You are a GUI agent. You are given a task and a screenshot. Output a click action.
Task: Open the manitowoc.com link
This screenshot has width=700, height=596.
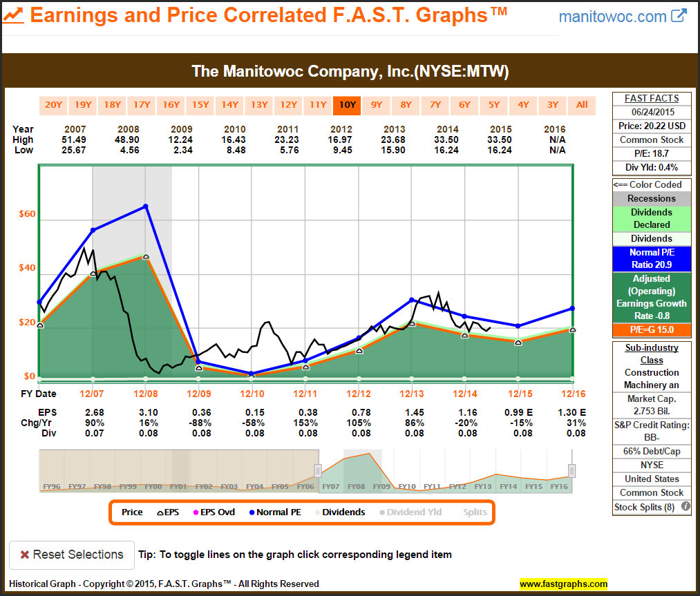pyautogui.click(x=613, y=16)
